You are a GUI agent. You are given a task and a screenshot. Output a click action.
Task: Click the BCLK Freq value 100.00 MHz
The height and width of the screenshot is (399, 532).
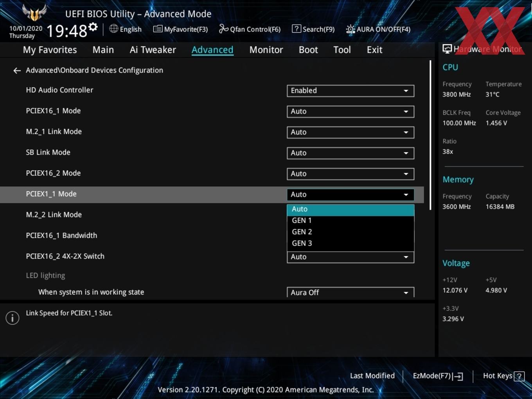pyautogui.click(x=459, y=123)
